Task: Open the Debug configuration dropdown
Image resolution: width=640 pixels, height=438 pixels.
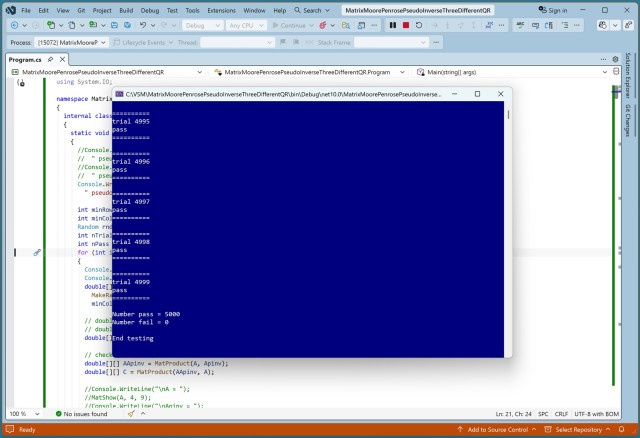Action: tap(203, 25)
